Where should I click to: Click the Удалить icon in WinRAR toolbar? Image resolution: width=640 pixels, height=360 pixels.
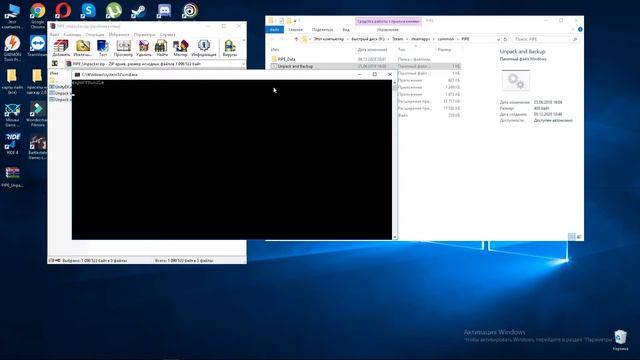coord(144,47)
